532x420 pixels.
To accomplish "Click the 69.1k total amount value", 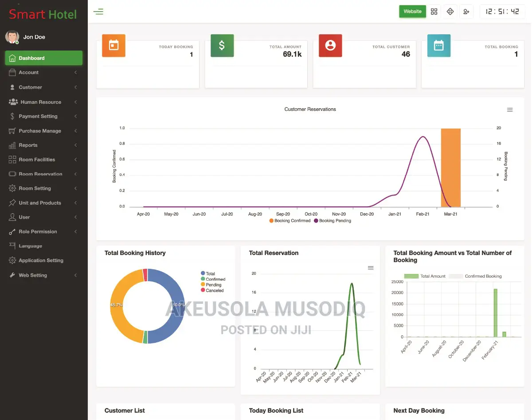I will tap(292, 54).
